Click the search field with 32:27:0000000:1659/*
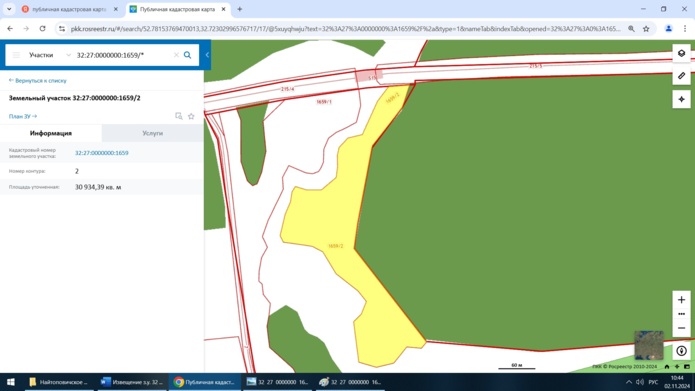The image size is (695, 391). click(x=123, y=55)
